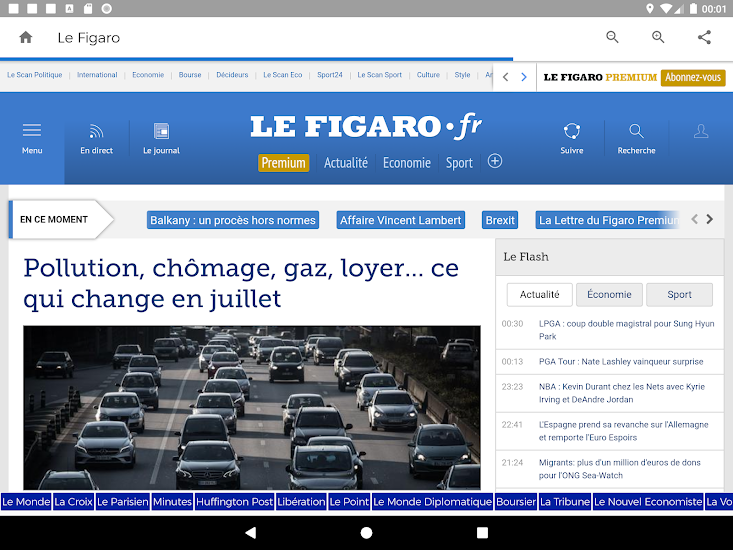
Task: Switch to Le Monde in bottom bar
Action: click(x=25, y=502)
